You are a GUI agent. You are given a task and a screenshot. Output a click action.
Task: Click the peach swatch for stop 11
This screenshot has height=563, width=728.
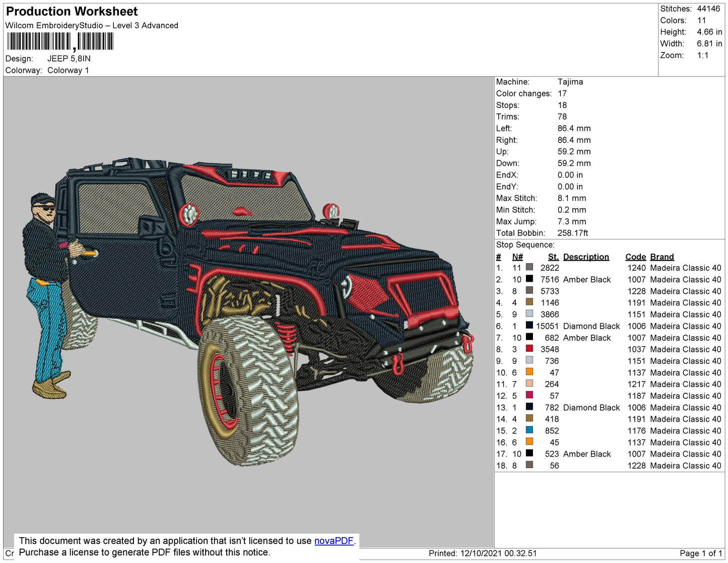[530, 384]
